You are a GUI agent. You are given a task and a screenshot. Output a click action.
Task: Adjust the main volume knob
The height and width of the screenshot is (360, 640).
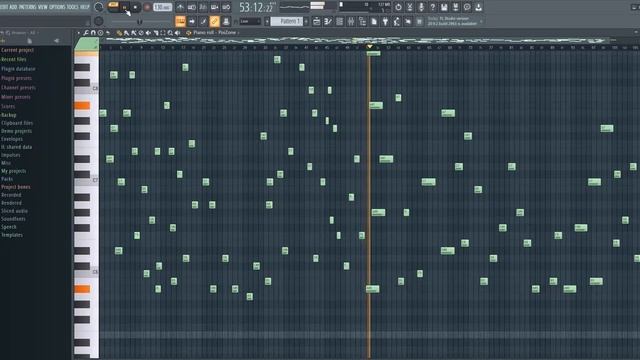tap(99, 7)
